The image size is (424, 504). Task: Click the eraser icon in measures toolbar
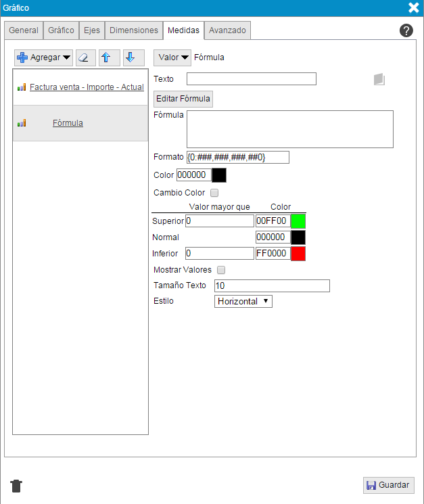85,58
